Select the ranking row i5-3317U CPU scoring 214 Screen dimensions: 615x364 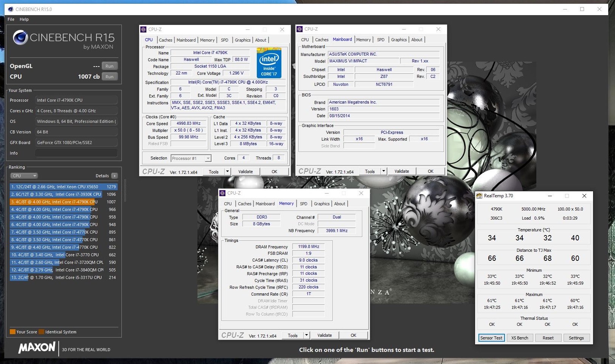point(64,277)
